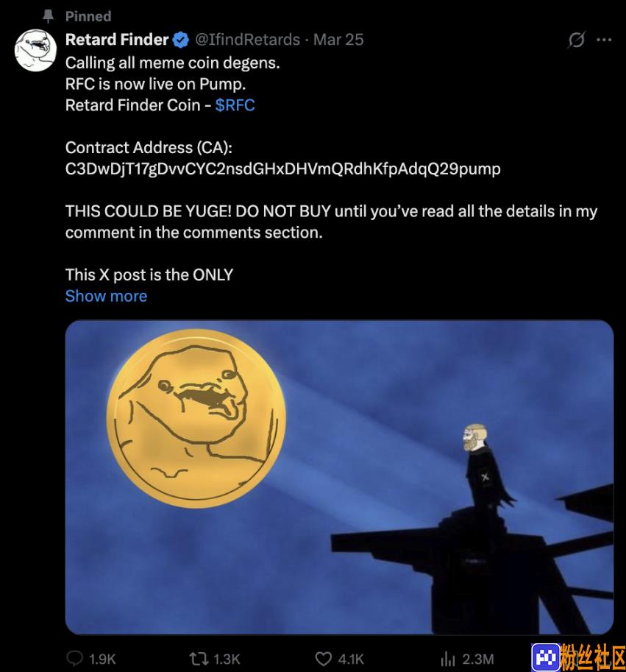Like the post with heart icon
Image resolution: width=626 pixels, height=672 pixels.
pos(323,659)
